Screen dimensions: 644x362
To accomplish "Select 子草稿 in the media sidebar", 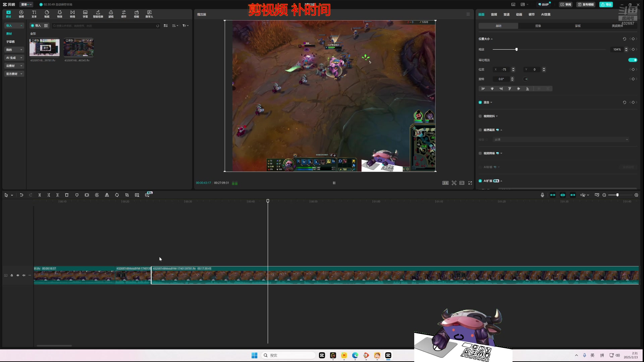I will click(x=10, y=42).
